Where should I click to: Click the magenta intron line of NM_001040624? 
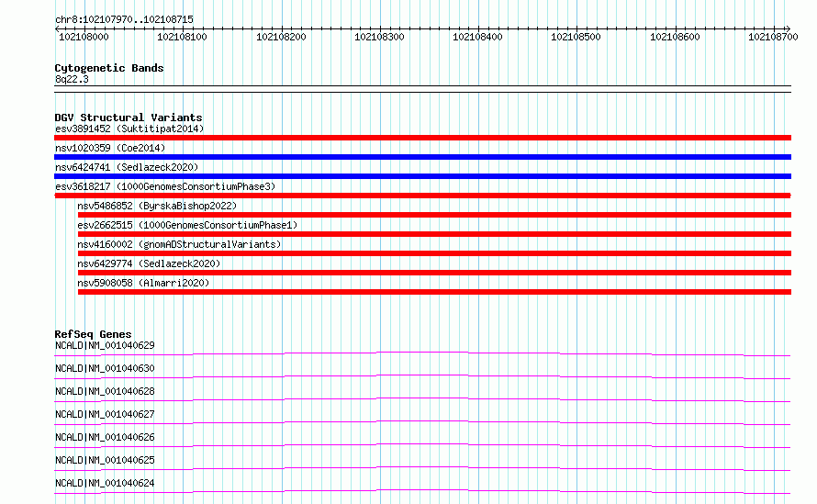[422, 490]
